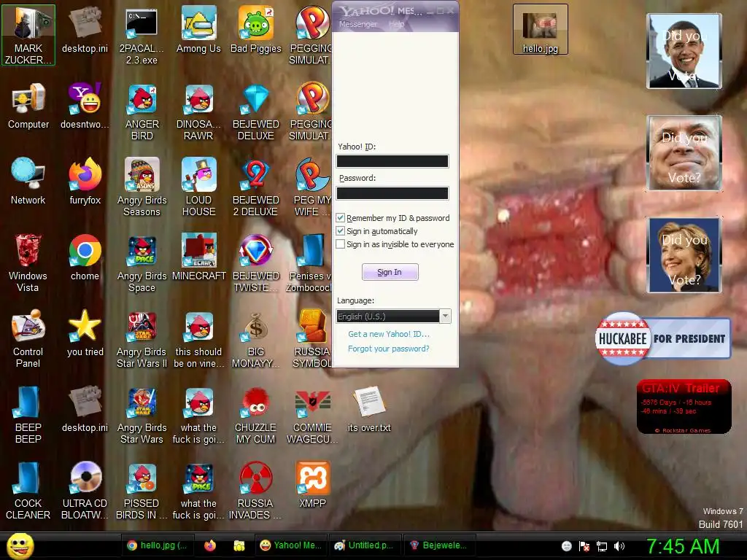
Task: Select the RUSSIA SYMBOL icon
Action: coord(312,339)
